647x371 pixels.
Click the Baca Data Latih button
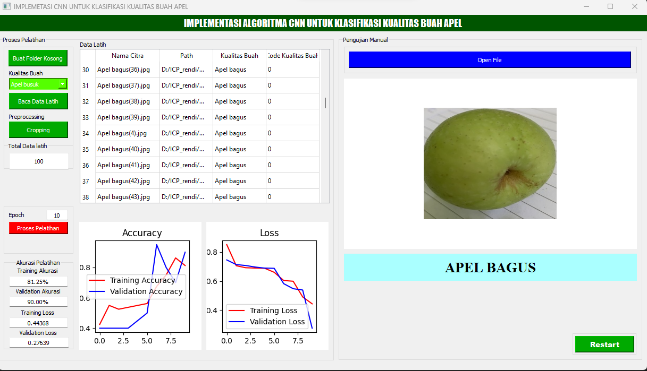(x=38, y=101)
